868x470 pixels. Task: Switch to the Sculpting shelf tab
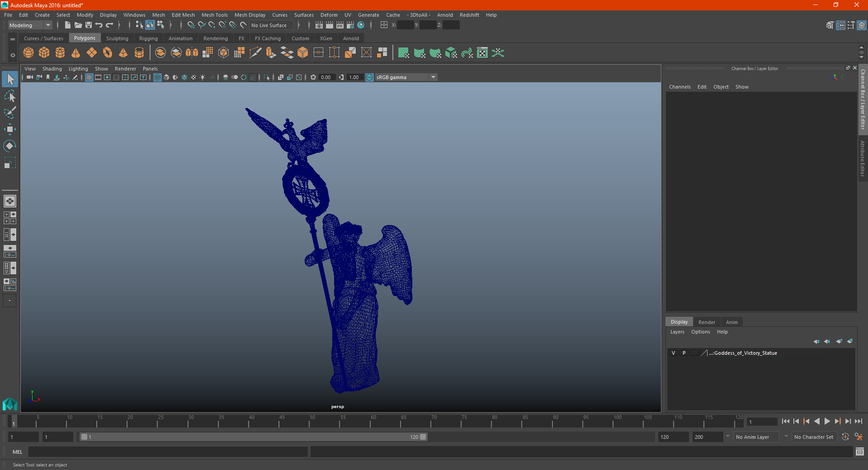[x=117, y=38]
